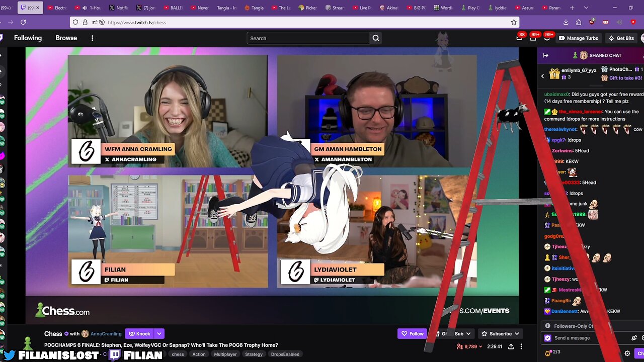This screenshot has height=362, width=644.
Task: Switch to the BALLE YouTube tab
Action: 173,8
